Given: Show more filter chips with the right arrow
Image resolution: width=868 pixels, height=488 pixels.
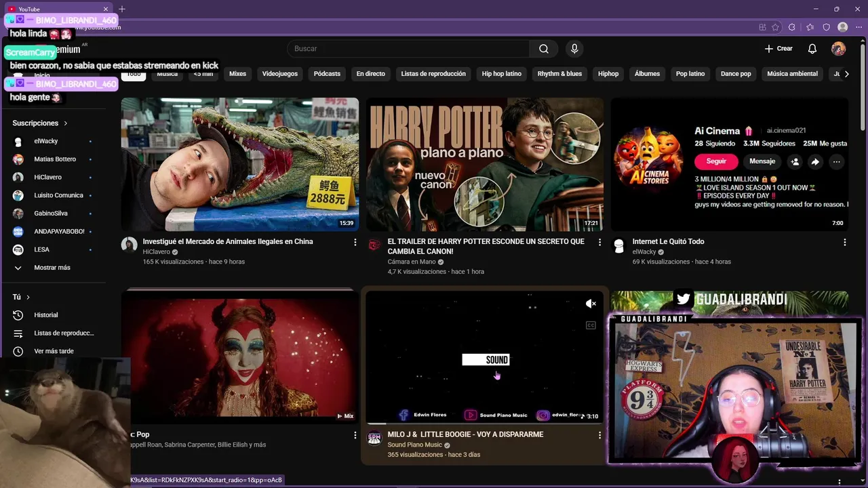Looking at the screenshot, I should [x=846, y=74].
